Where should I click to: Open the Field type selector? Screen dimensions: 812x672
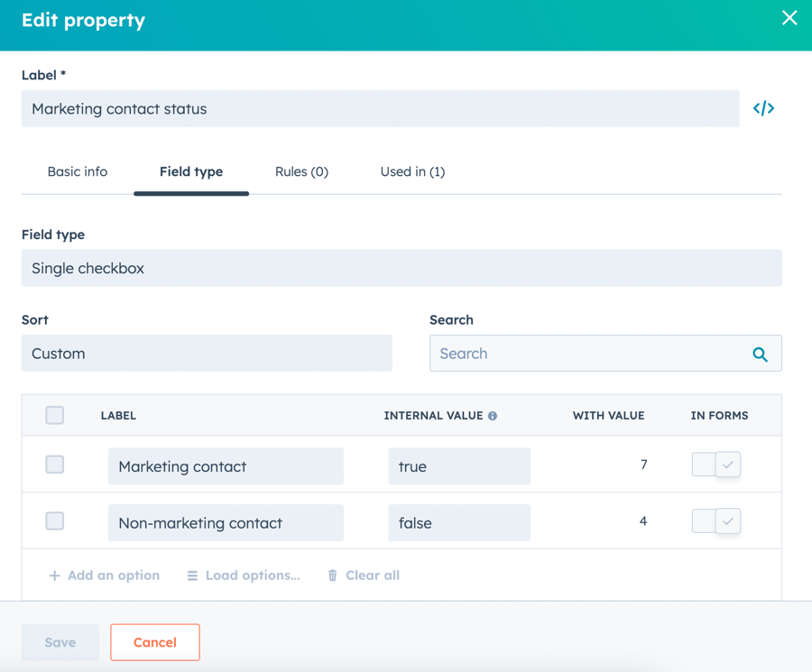401,267
